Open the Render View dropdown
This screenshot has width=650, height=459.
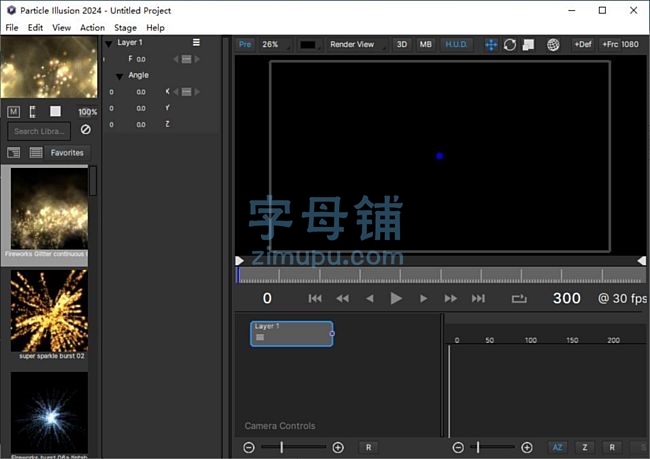click(x=356, y=44)
